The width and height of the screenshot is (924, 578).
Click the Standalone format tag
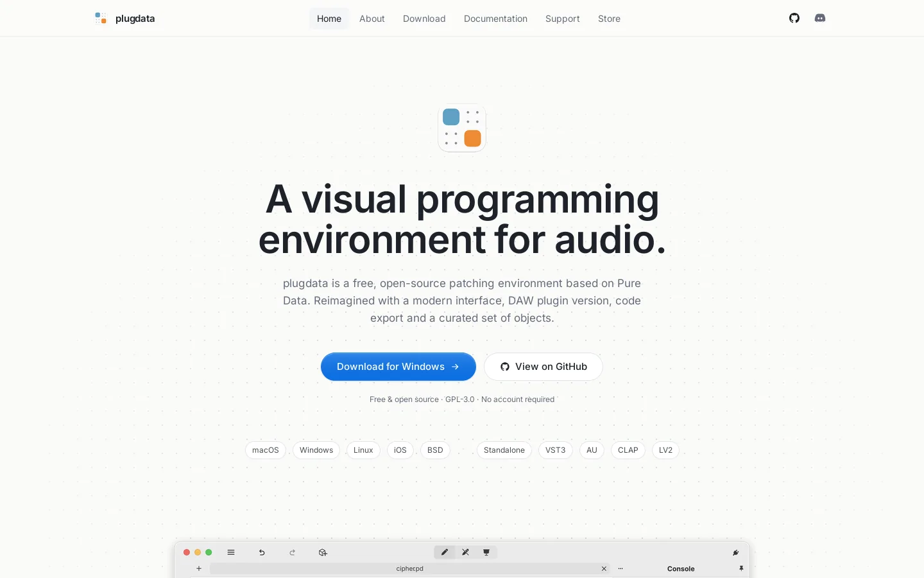coord(504,450)
